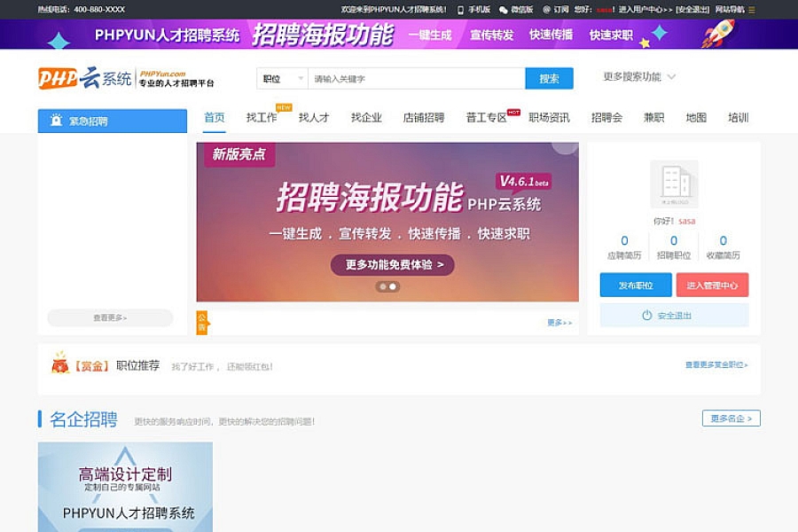Go to the 首页 tab

(215, 118)
